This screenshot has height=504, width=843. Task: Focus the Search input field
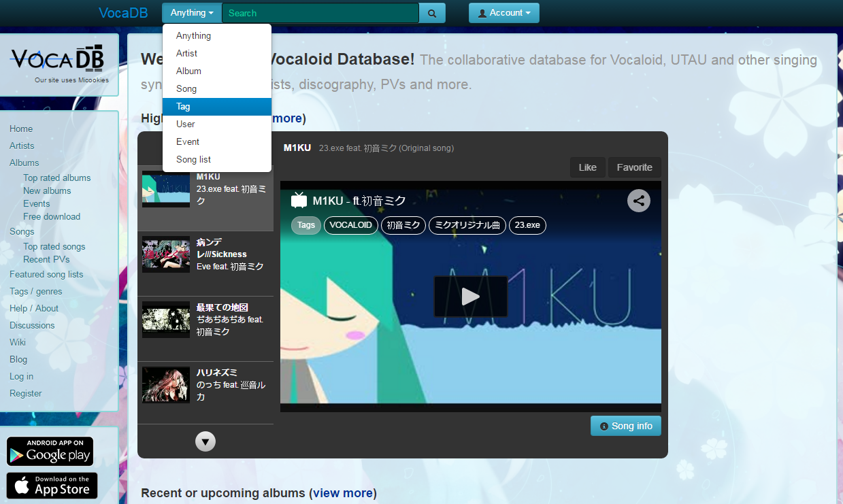click(x=320, y=13)
